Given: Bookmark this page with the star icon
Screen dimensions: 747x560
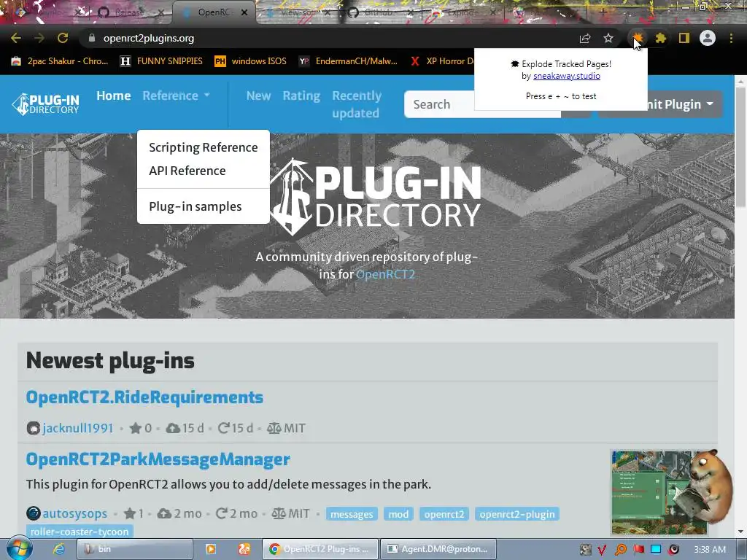Looking at the screenshot, I should coord(608,38).
